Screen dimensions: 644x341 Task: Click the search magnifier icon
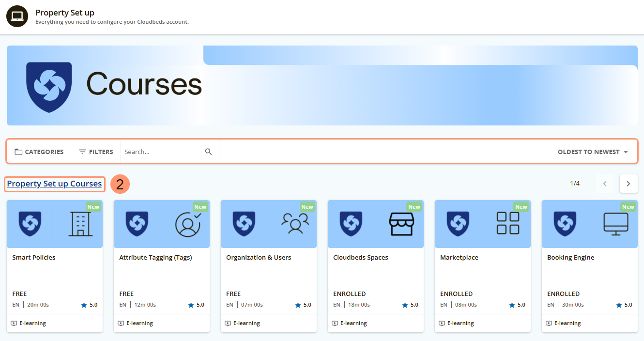208,152
